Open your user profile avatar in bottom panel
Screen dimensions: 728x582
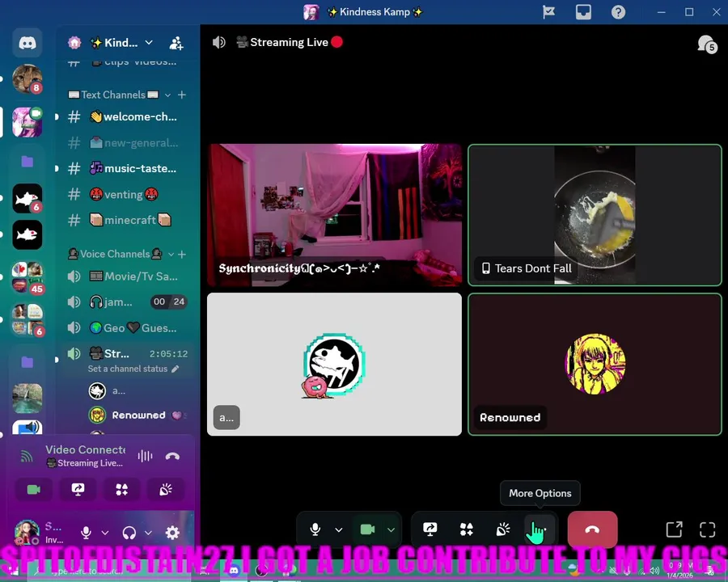(x=27, y=533)
